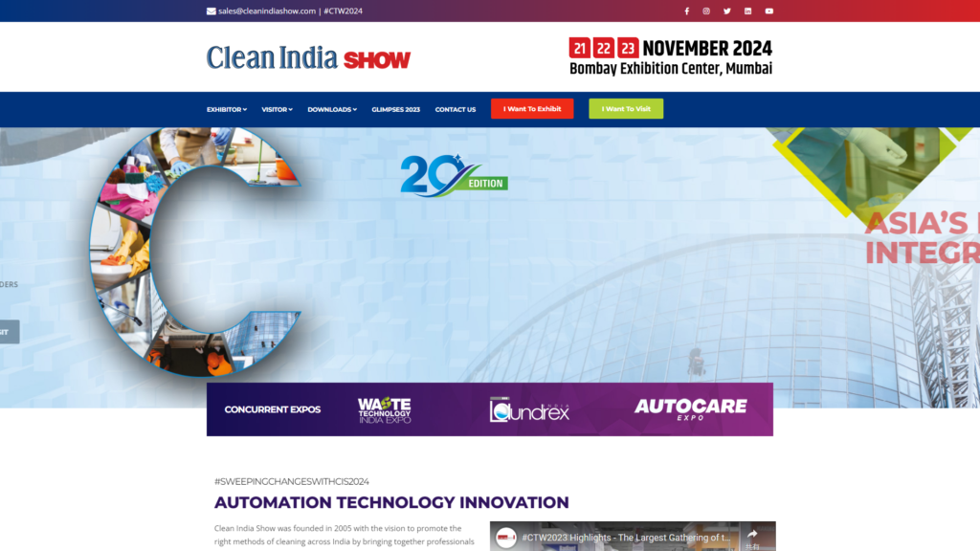Click the Clean India Show logo
The width and height of the screenshot is (980, 551).
click(308, 57)
